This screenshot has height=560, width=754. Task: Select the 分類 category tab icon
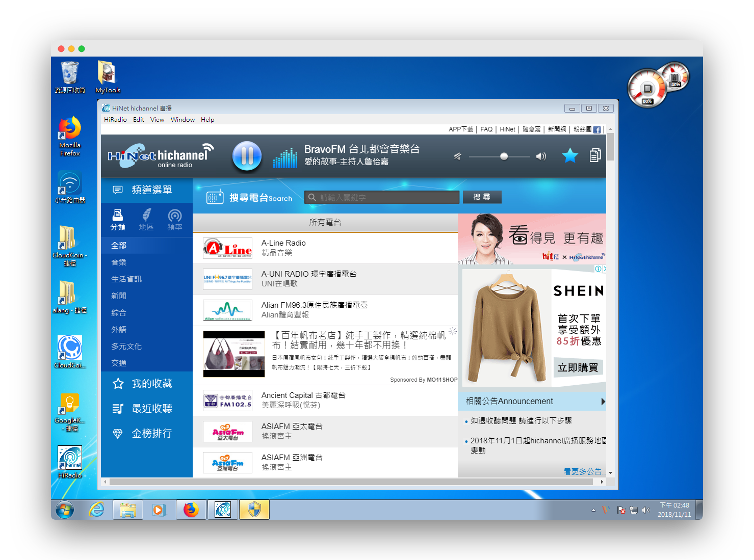[x=118, y=220]
